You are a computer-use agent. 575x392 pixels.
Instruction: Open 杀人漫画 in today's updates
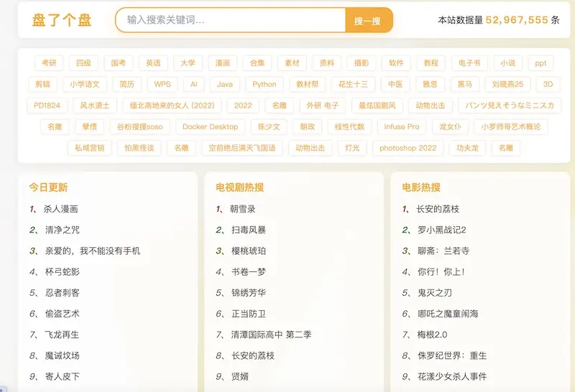coord(61,209)
